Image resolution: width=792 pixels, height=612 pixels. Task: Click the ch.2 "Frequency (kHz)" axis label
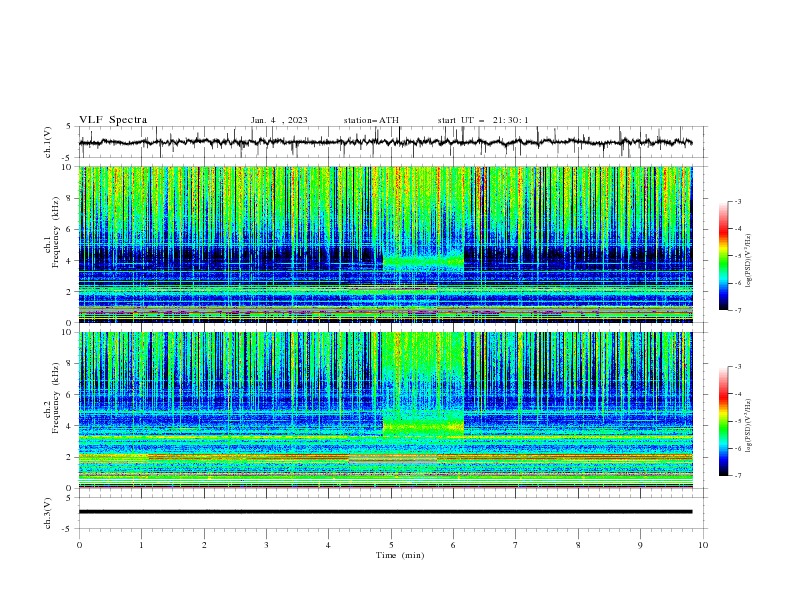pos(56,398)
